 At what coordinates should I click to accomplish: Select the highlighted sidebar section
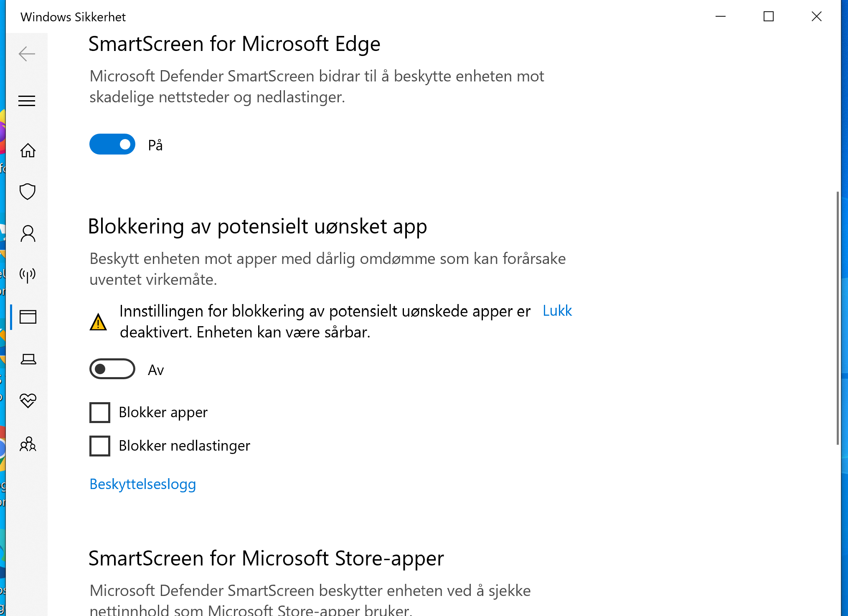27,317
